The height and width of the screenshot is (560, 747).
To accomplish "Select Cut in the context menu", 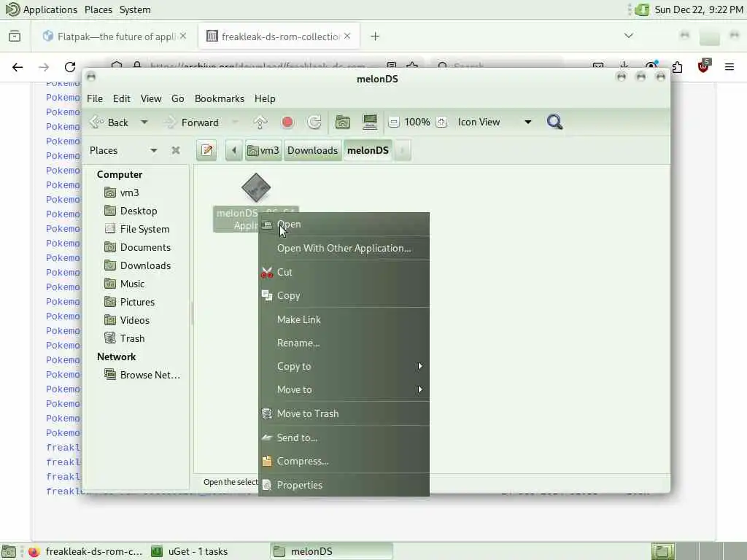I will pos(344,272).
